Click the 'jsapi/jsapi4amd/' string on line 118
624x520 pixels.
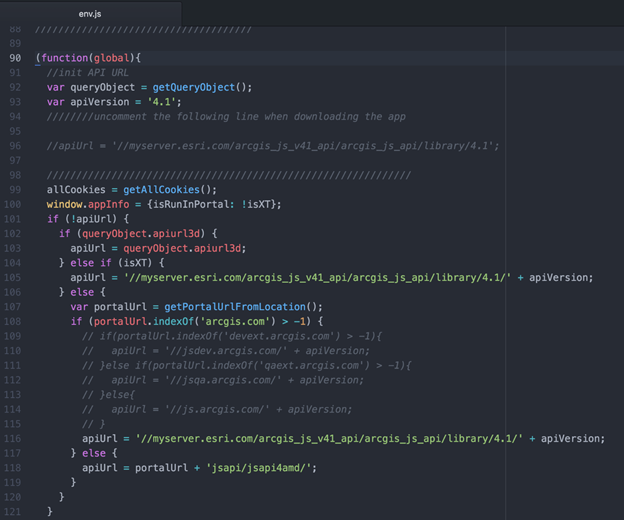(x=258, y=468)
